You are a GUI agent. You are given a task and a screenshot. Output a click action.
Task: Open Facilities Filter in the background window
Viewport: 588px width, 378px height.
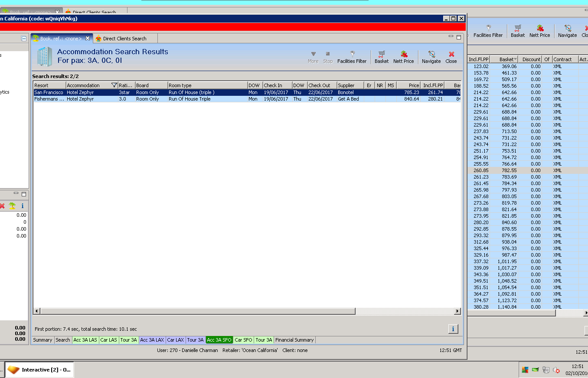[488, 31]
